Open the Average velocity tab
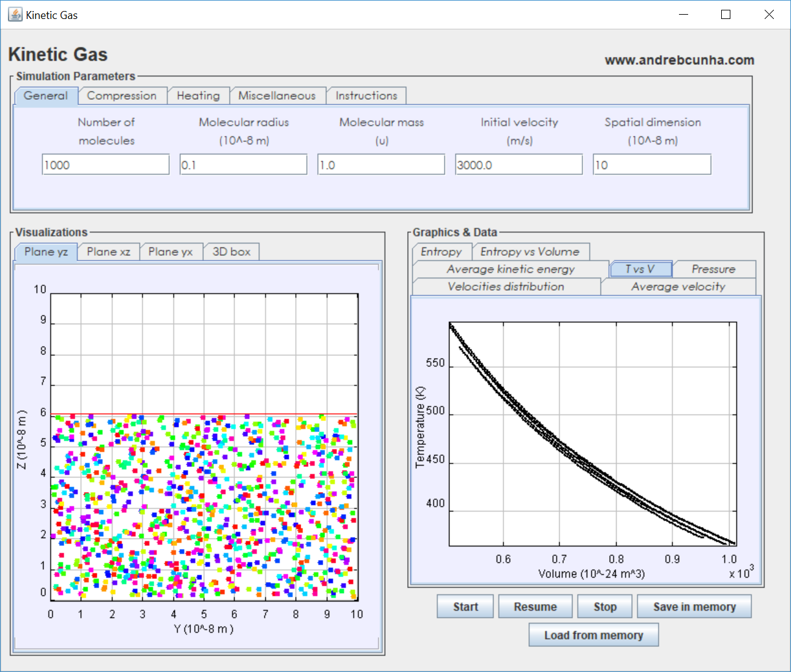 [x=678, y=286]
